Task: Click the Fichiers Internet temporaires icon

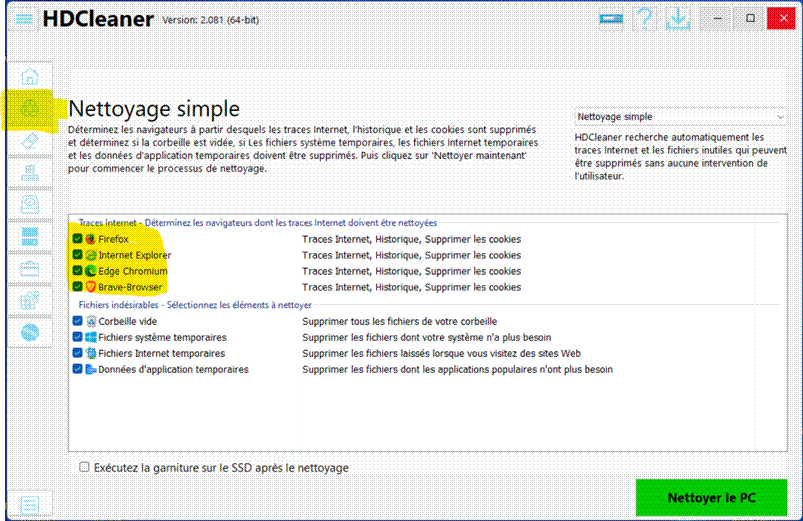Action: (x=91, y=353)
